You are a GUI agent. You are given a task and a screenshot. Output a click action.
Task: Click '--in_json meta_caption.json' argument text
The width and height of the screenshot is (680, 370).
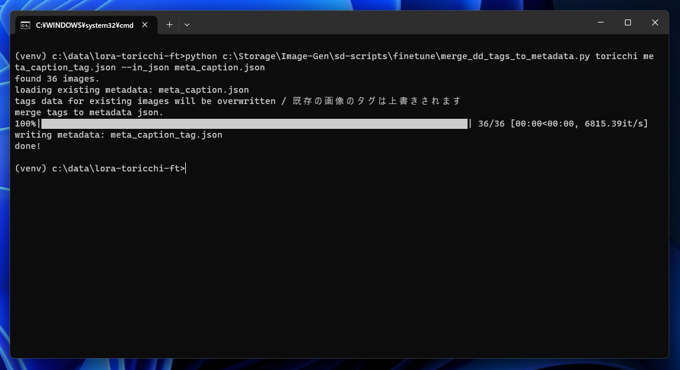[193, 67]
